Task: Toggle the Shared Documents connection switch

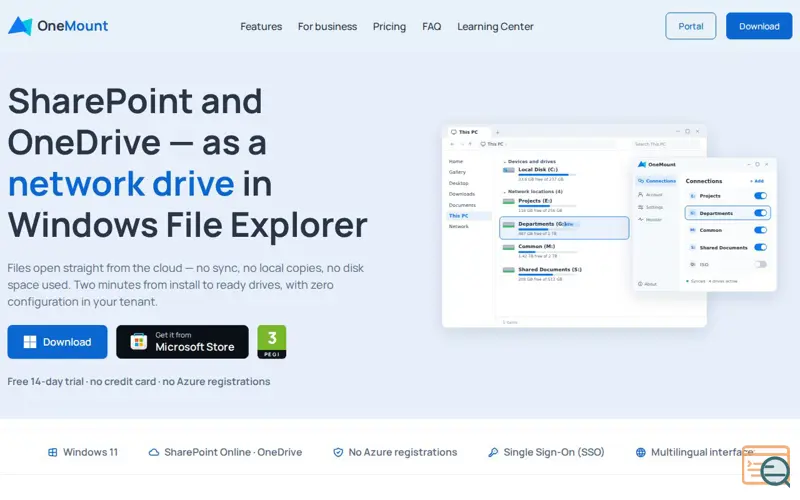Action: coord(760,247)
